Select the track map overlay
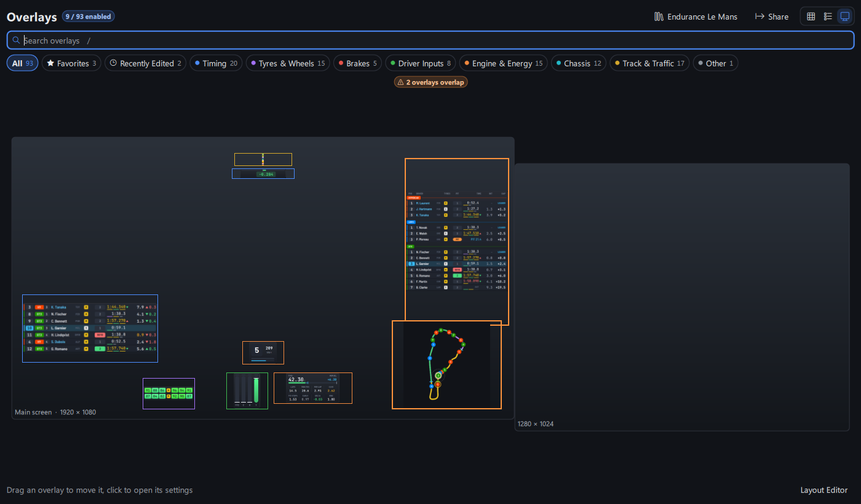Image resolution: width=861 pixels, height=504 pixels. coord(446,364)
